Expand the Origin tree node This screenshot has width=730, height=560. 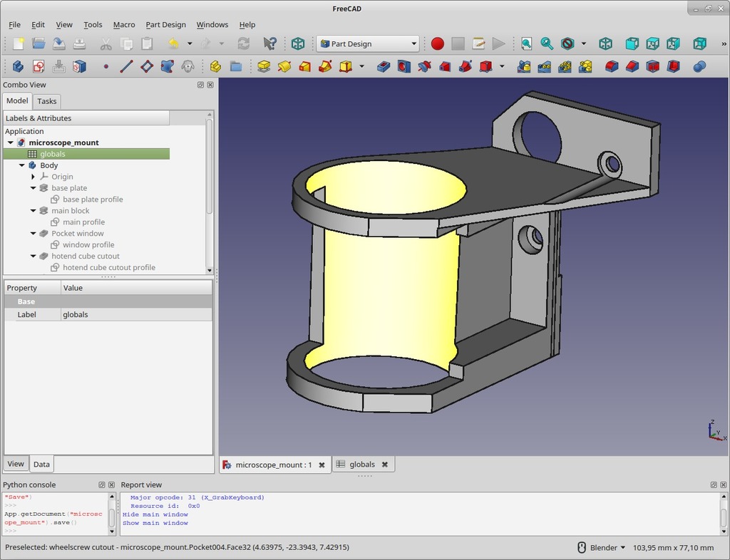(x=33, y=177)
